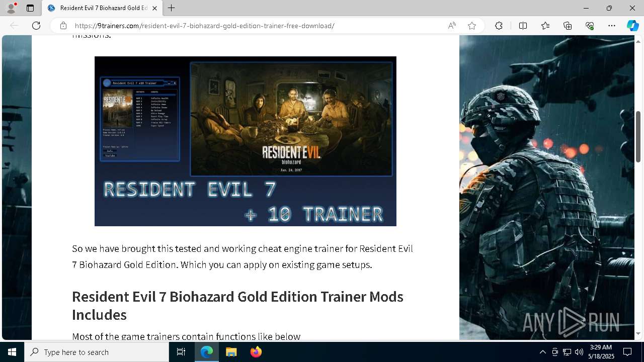The height and width of the screenshot is (362, 644).
Task: Open the Favorites list
Action: point(545,26)
